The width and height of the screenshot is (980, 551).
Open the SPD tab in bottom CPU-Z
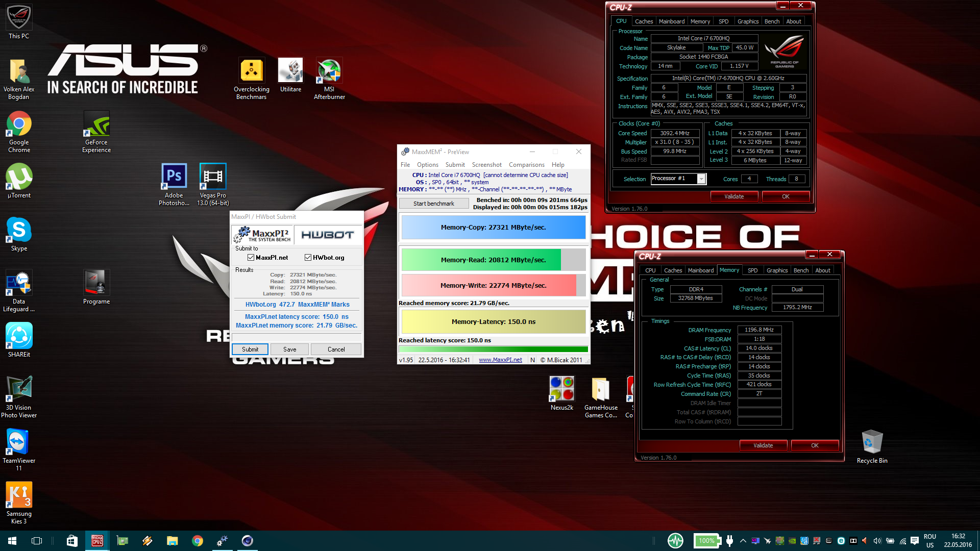tap(752, 270)
